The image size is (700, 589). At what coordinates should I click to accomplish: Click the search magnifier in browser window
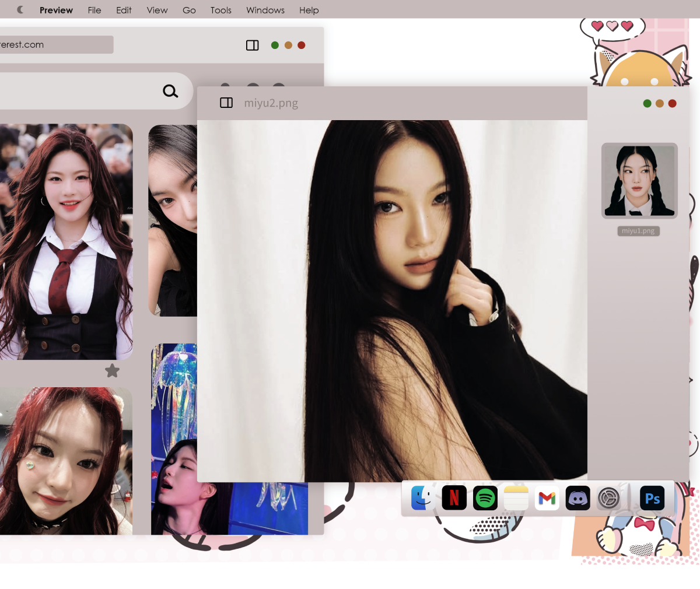(170, 91)
